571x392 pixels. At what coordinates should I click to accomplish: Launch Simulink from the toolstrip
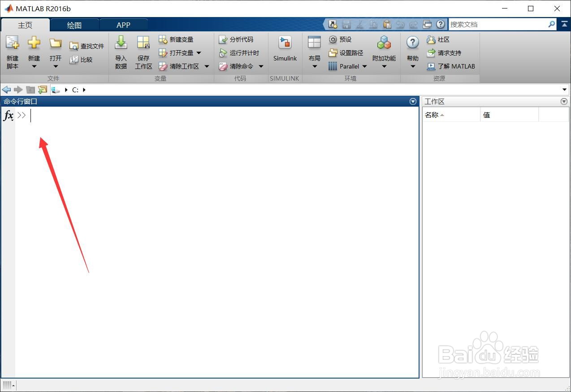coord(285,48)
